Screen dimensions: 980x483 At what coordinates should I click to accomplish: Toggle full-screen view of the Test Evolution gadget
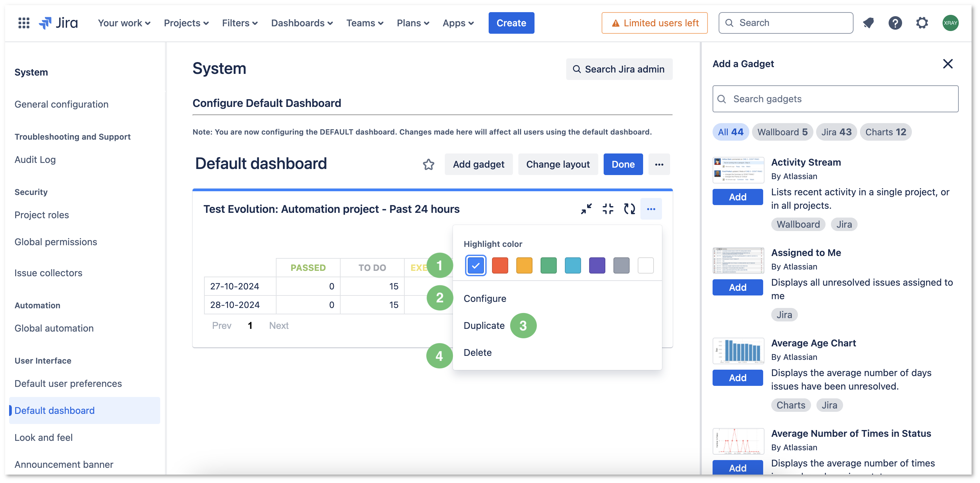click(608, 208)
